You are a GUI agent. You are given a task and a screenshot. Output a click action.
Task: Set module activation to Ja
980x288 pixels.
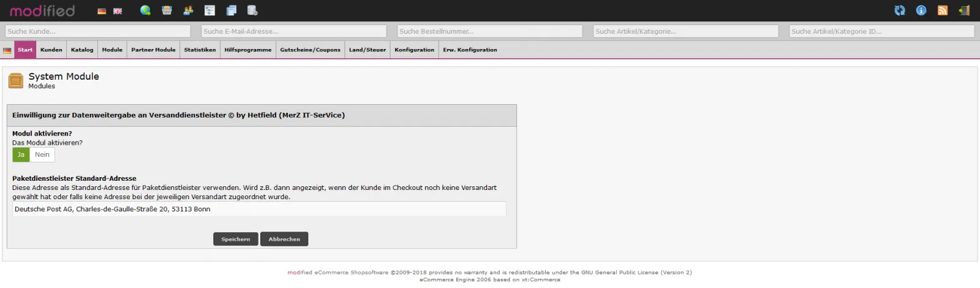click(21, 155)
